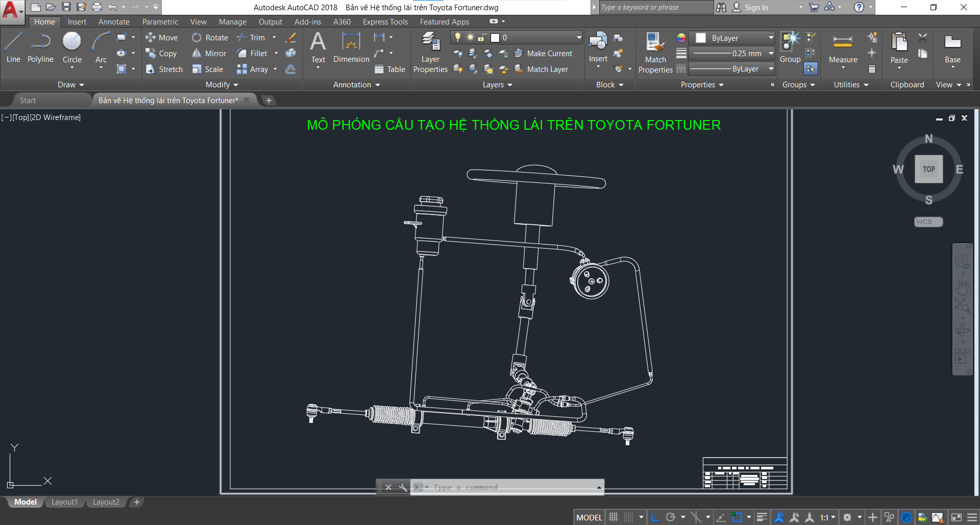The height and width of the screenshot is (525, 980).
Task: Activate the Arc tool
Action: tap(101, 47)
